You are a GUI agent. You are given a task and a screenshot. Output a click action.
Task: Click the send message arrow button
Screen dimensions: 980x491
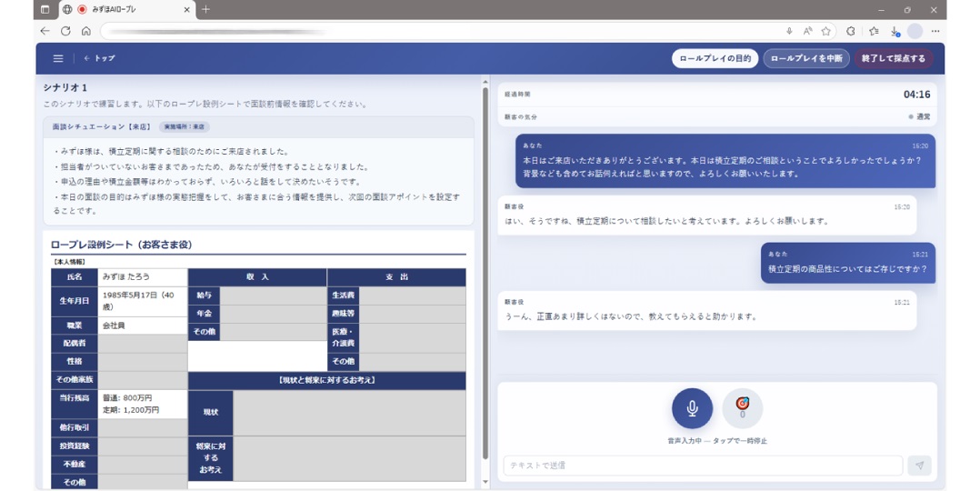919,466
